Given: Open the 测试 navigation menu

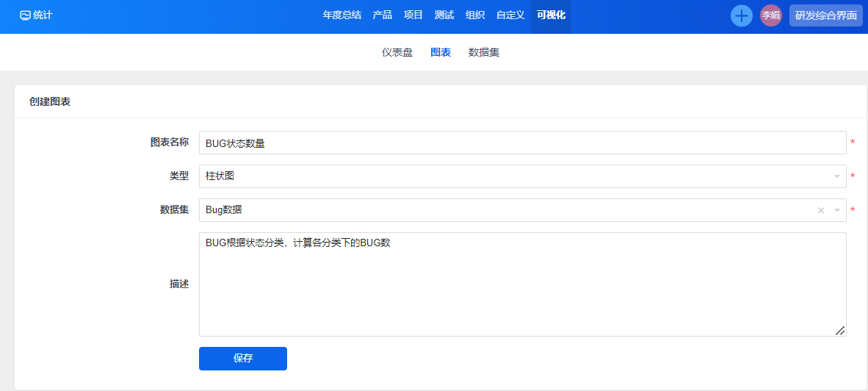Looking at the screenshot, I should coord(444,15).
